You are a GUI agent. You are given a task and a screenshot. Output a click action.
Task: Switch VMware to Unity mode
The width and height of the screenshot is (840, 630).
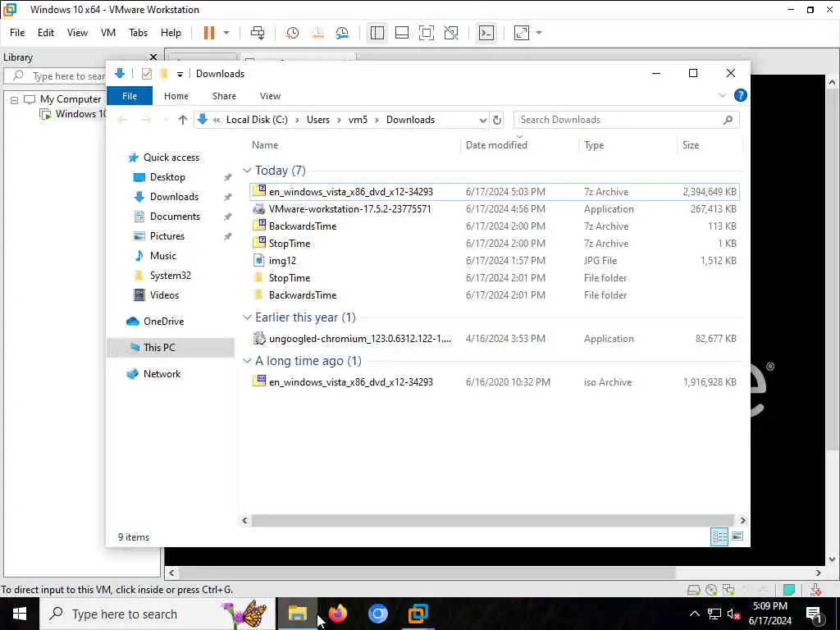(451, 33)
